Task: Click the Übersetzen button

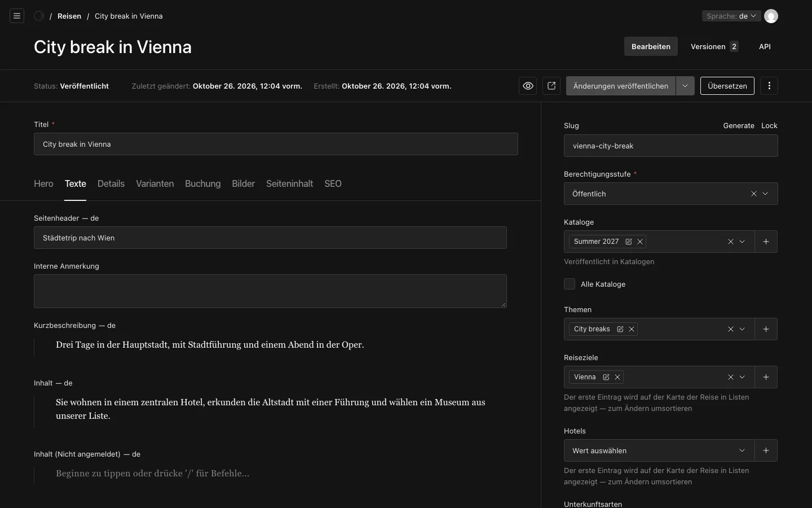Action: 727,86
